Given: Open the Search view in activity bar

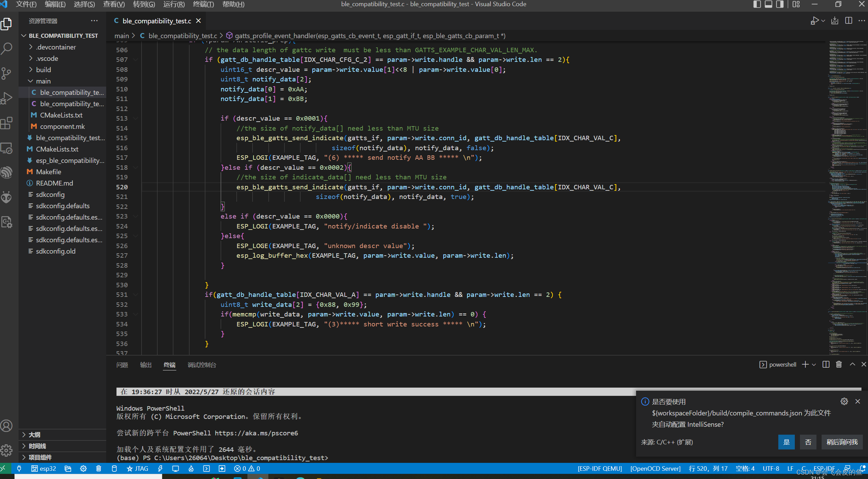Looking at the screenshot, I should point(7,49).
